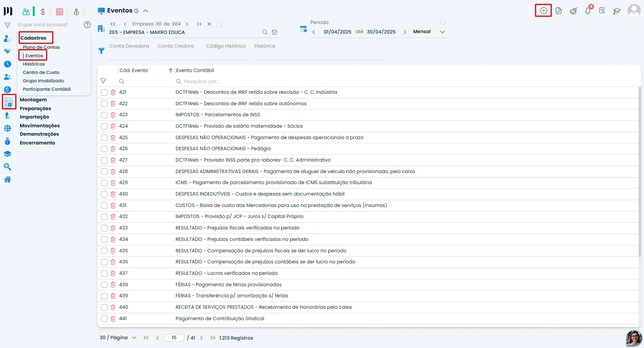Open Plano de Contas menu item
The height and width of the screenshot is (348, 644).
[x=41, y=47]
